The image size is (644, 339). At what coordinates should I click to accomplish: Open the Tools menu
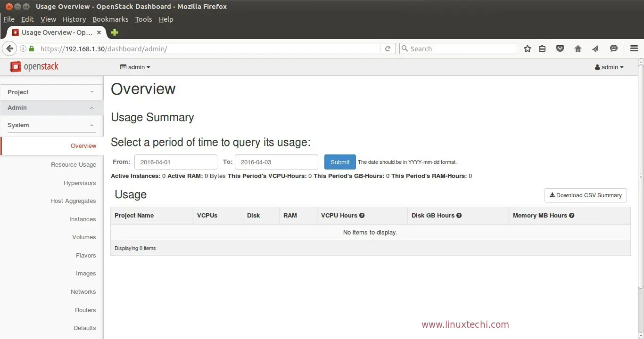(143, 19)
